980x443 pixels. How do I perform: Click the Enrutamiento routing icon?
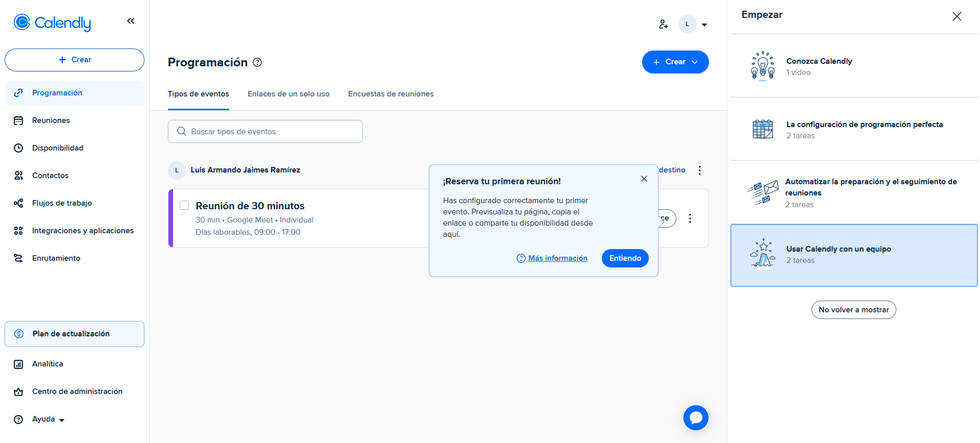coord(18,258)
